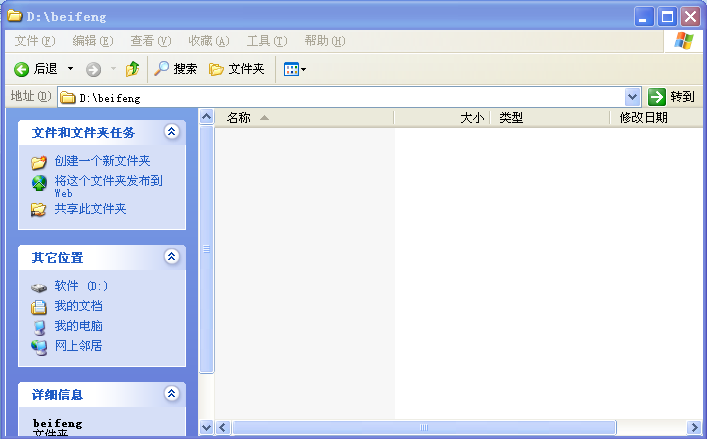Open 我的文档 link
The height and width of the screenshot is (439, 707).
pos(78,306)
